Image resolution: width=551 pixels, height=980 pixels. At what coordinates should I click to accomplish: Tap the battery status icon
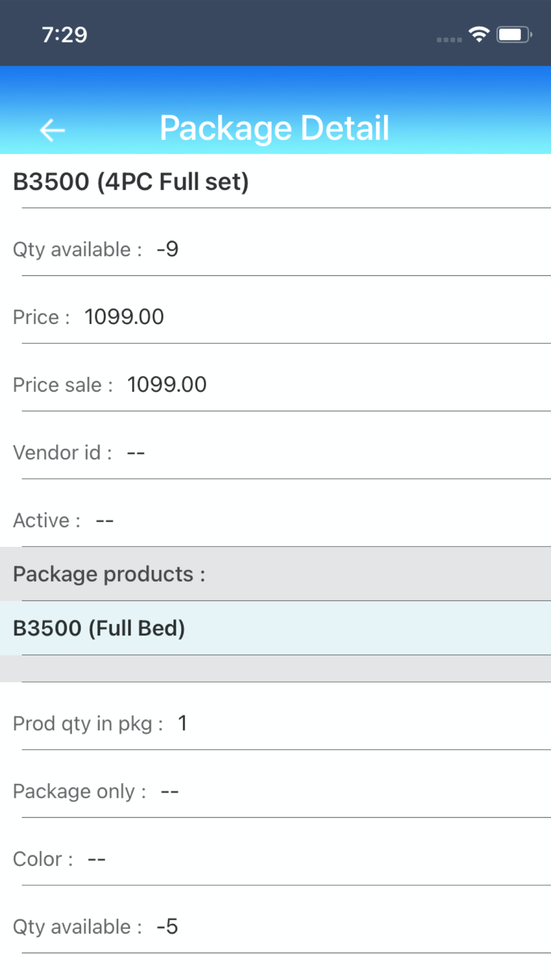(x=514, y=35)
